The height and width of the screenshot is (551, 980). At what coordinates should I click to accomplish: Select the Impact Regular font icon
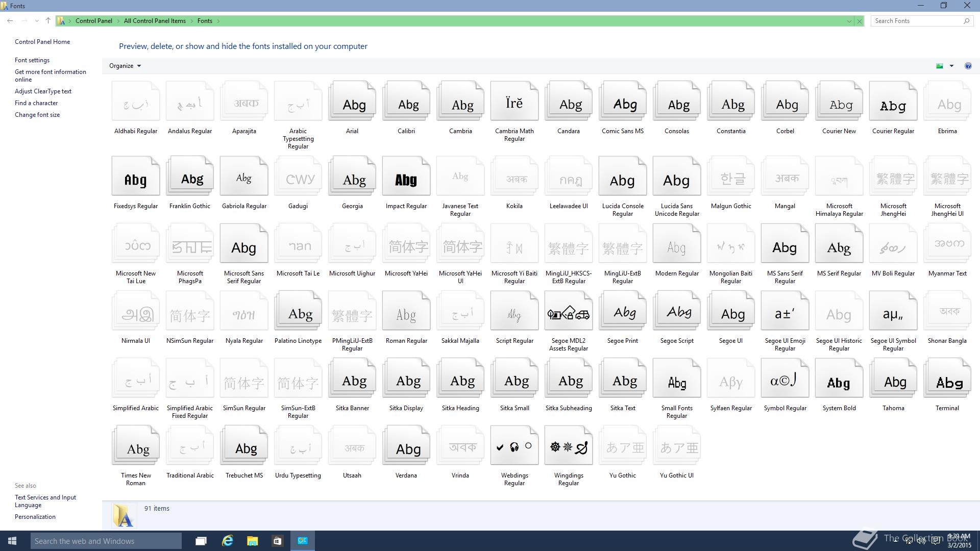pyautogui.click(x=406, y=176)
